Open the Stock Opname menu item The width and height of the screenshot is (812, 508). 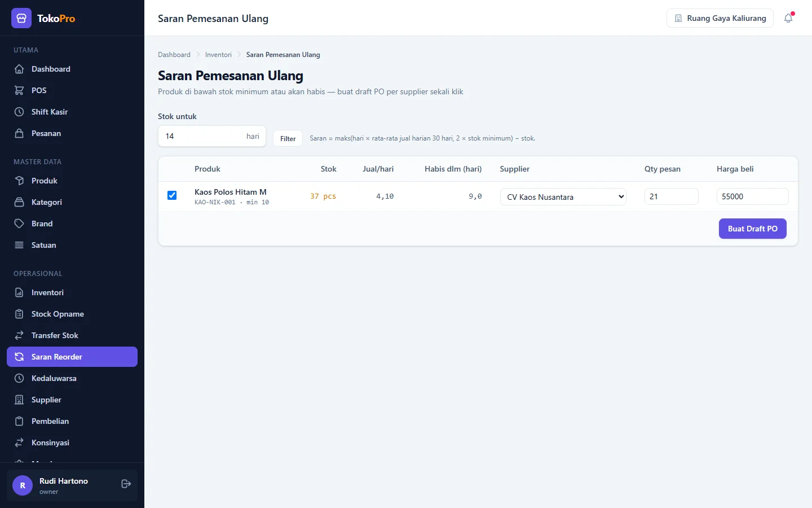point(72,314)
